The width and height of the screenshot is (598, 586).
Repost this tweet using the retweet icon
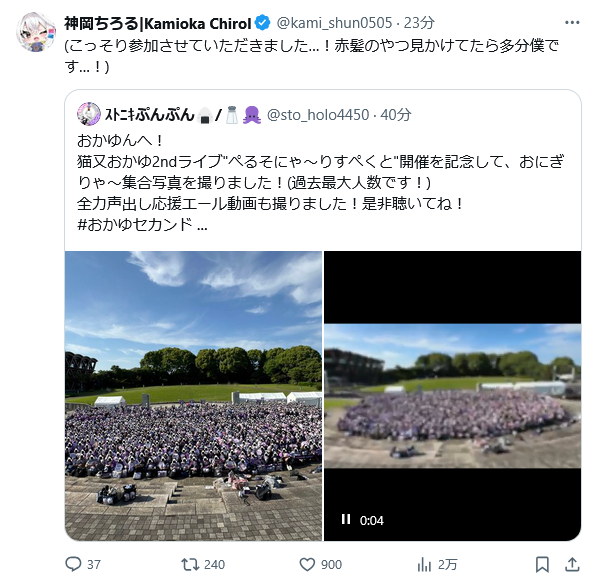[190, 564]
